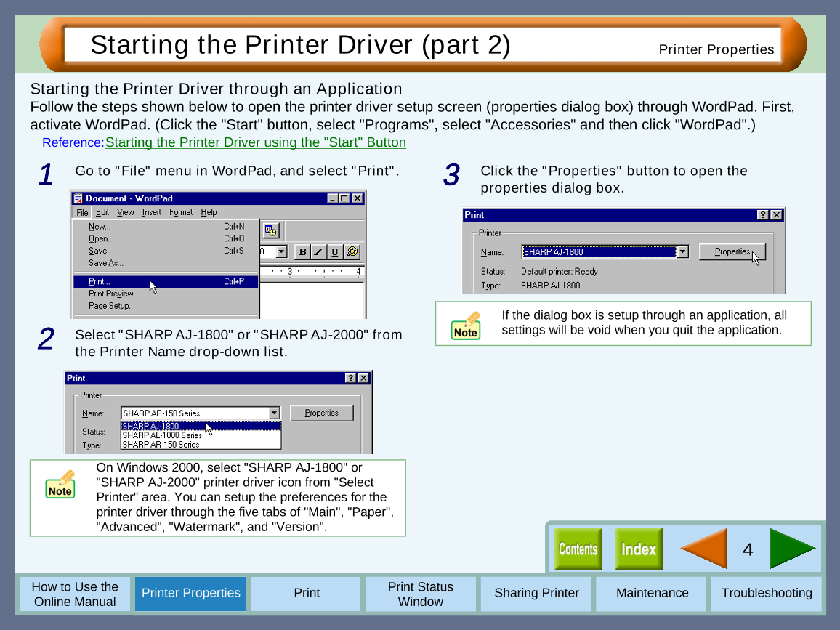Switch to the Printer Properties tab
Viewport: 840px width, 630px height.
tap(190, 594)
